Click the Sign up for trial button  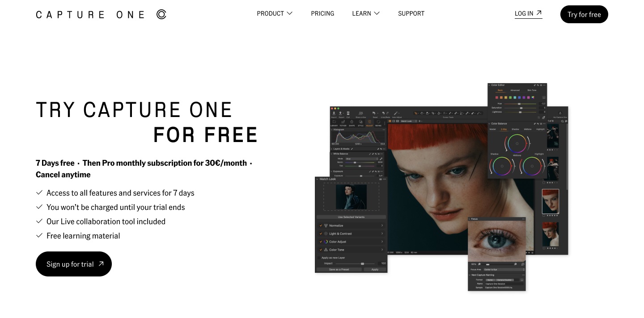tap(74, 264)
